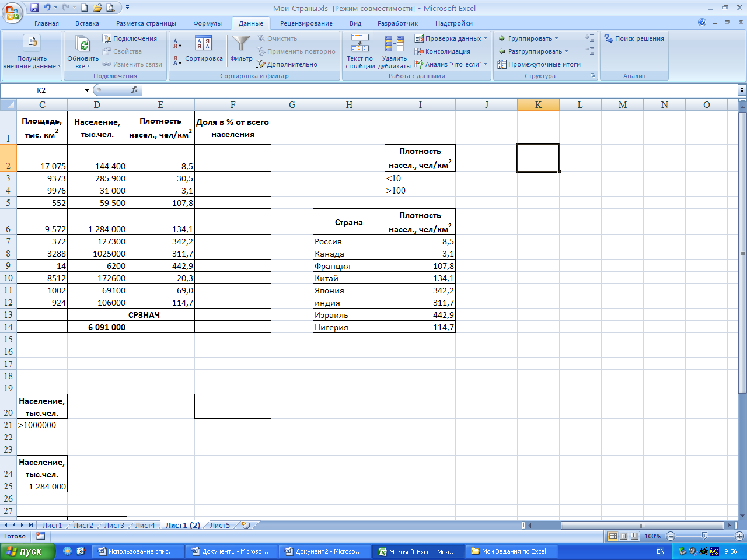Switch to Page Layout view button
The height and width of the screenshot is (560, 747).
(x=623, y=536)
